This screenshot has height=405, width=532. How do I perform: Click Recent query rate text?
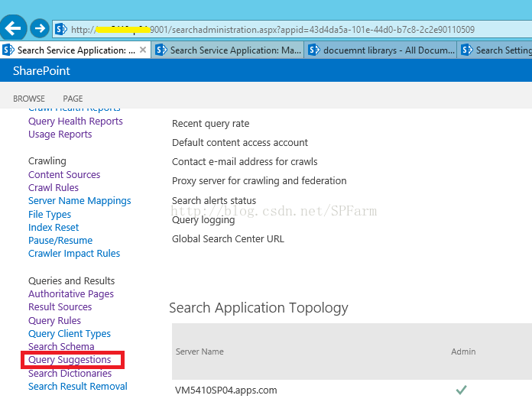(x=210, y=124)
